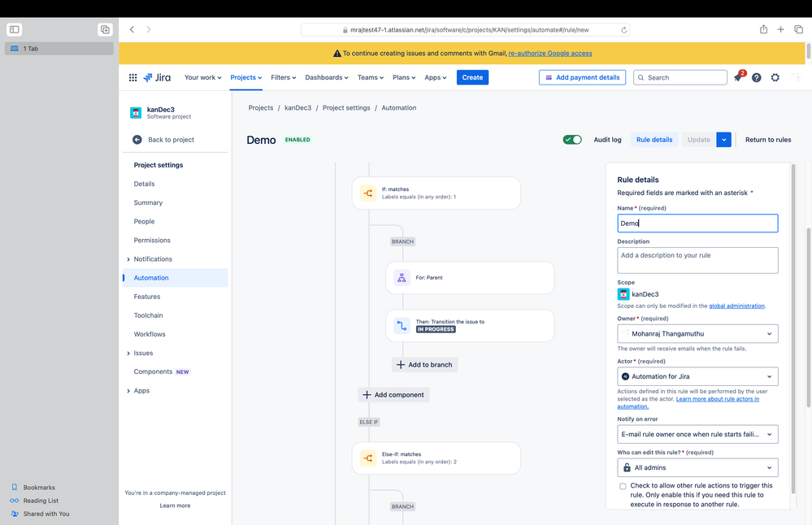This screenshot has height=525, width=812.
Task: Go forward with Safari forward arrow
Action: pos(149,29)
